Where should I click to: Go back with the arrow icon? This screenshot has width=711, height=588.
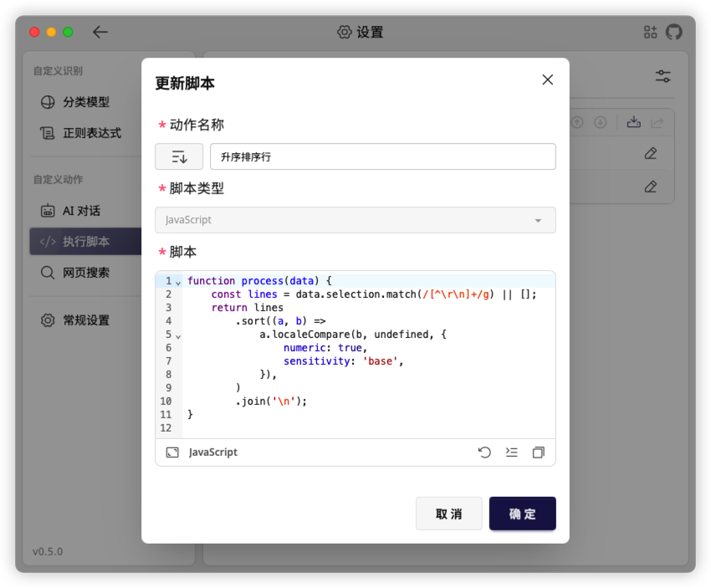pyautogui.click(x=100, y=32)
